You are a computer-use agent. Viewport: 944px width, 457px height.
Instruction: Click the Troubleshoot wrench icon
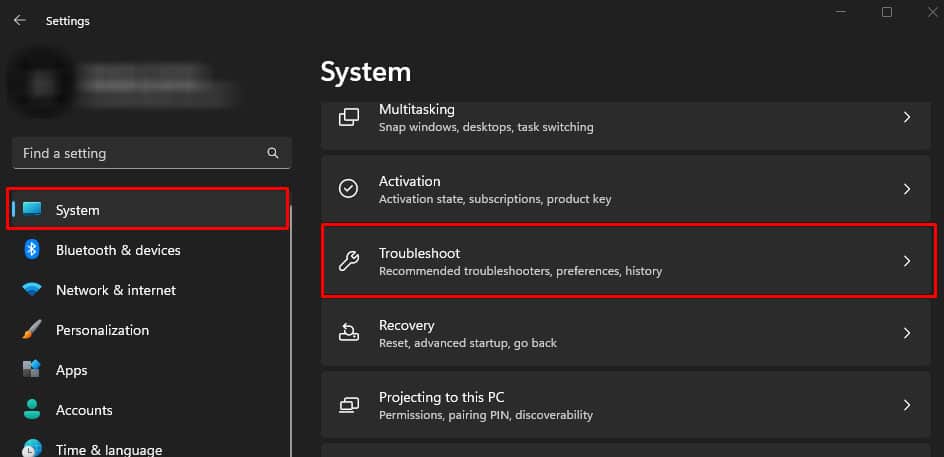(x=349, y=261)
